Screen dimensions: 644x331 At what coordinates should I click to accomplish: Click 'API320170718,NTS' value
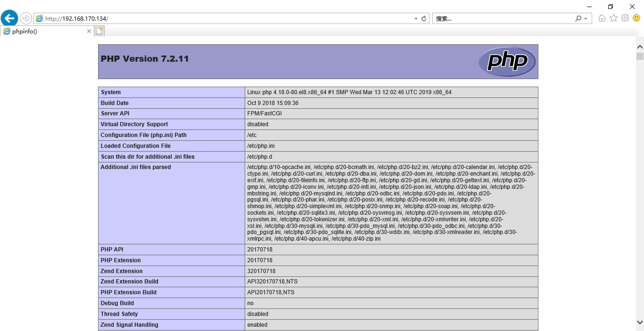pos(272,282)
